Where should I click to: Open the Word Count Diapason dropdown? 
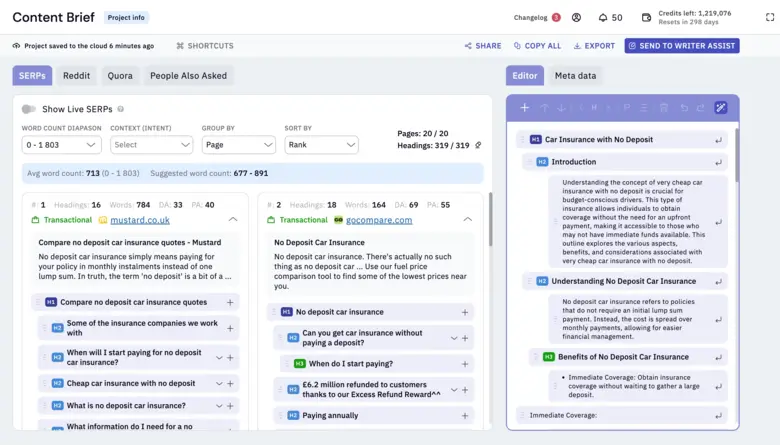coord(62,145)
